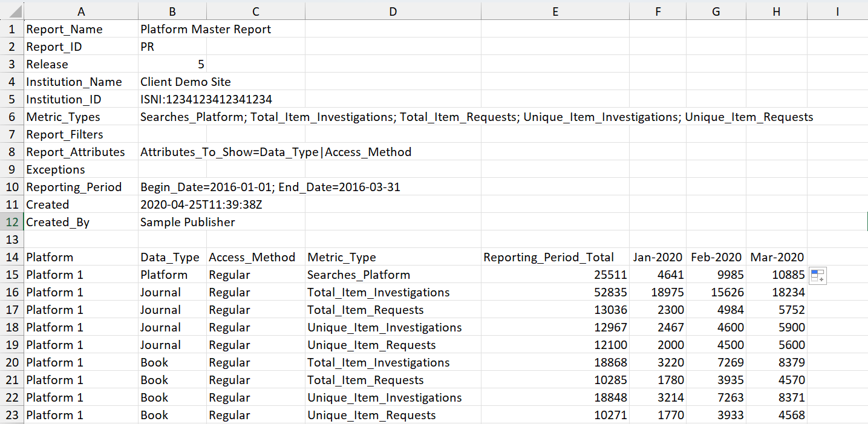Click the Jan-2020 heading cell
Viewport: 868px width, 424px height.
658,257
